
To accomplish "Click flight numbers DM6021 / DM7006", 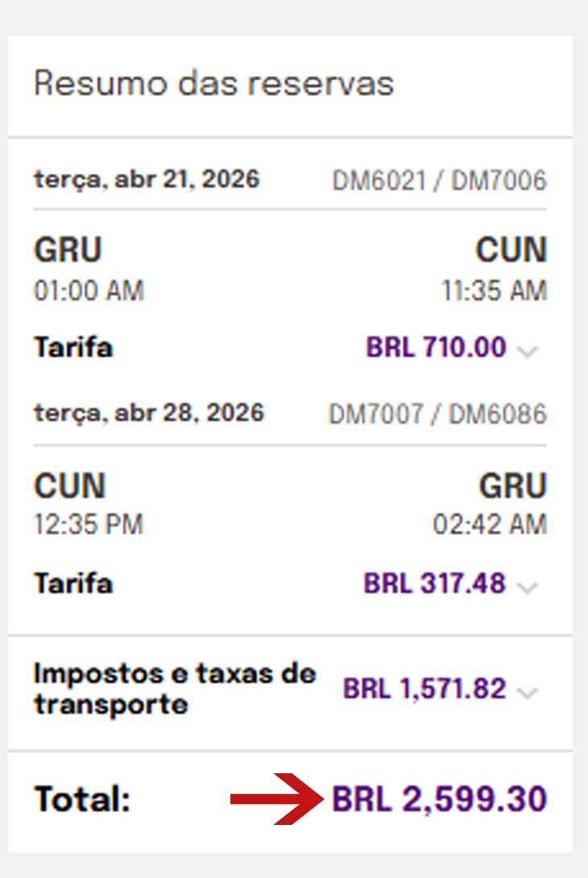I will click(x=440, y=181).
